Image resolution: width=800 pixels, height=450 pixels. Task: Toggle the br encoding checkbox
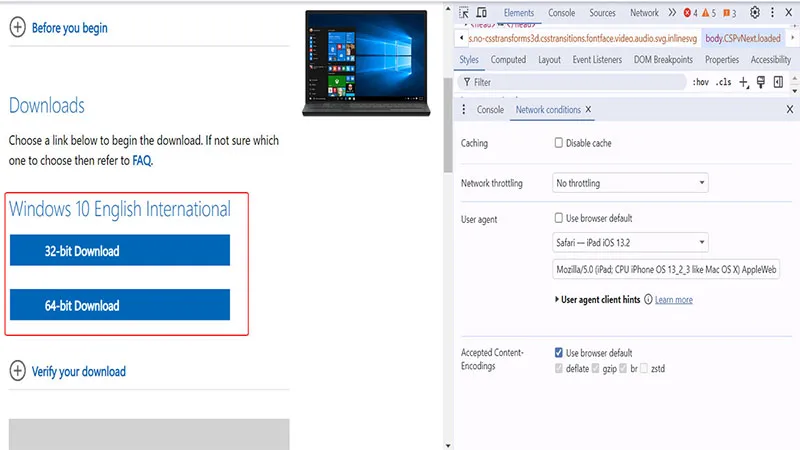(x=623, y=368)
